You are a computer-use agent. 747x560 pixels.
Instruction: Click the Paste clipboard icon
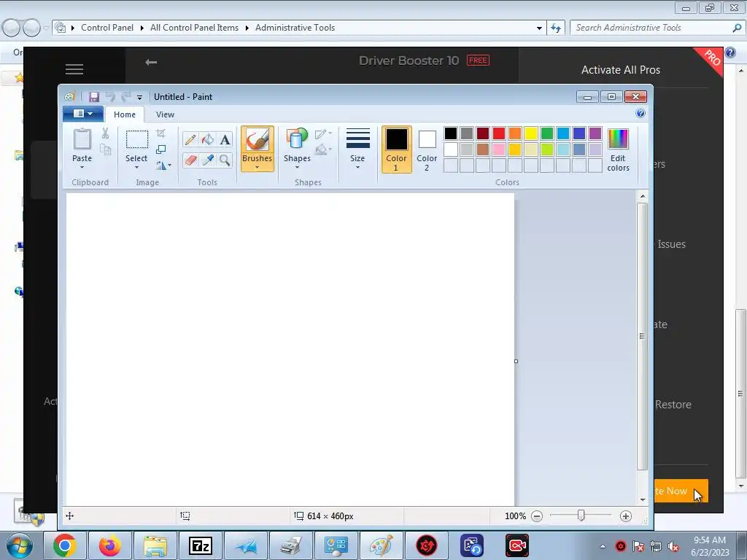[x=82, y=139]
